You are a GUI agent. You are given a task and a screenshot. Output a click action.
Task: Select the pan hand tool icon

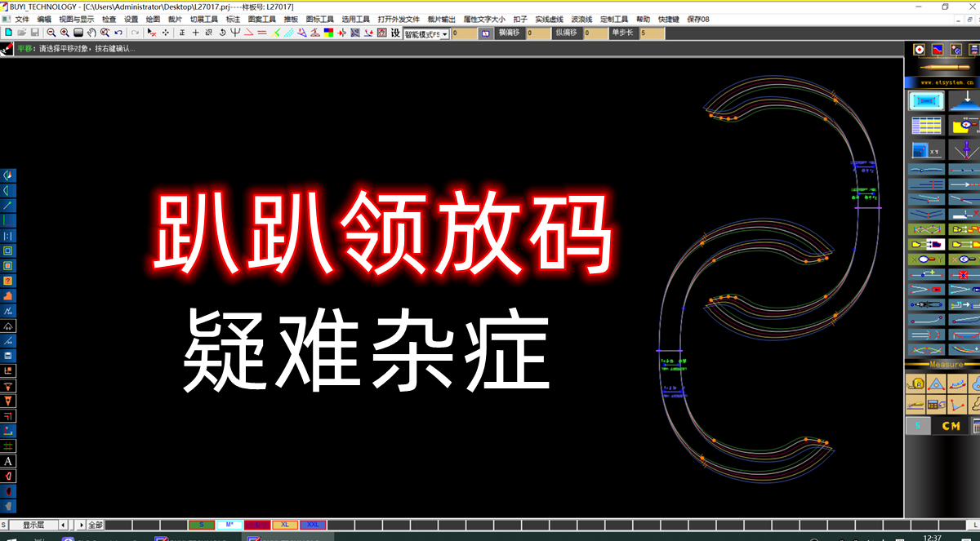click(91, 33)
